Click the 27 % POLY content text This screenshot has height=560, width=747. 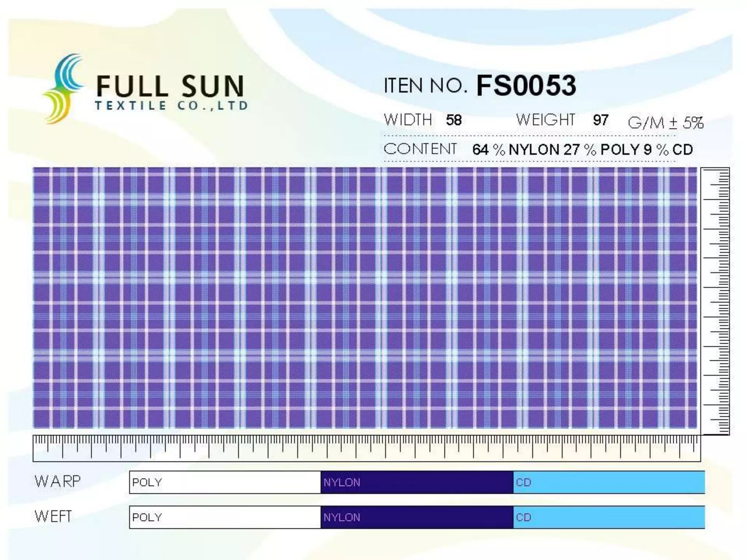[601, 150]
